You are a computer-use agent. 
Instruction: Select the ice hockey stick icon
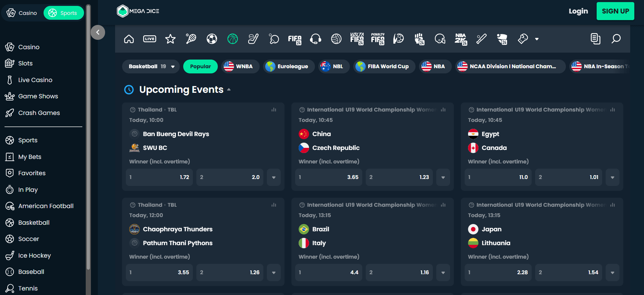click(253, 39)
